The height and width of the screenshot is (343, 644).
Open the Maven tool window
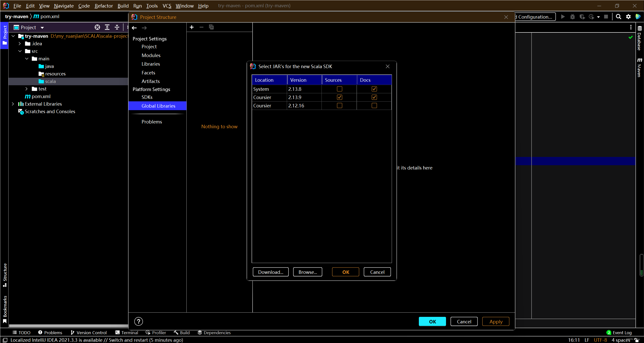(x=639, y=67)
